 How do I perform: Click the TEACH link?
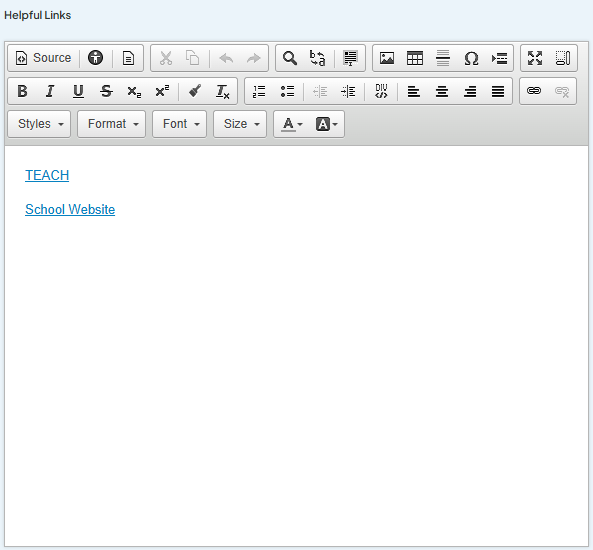click(x=47, y=176)
